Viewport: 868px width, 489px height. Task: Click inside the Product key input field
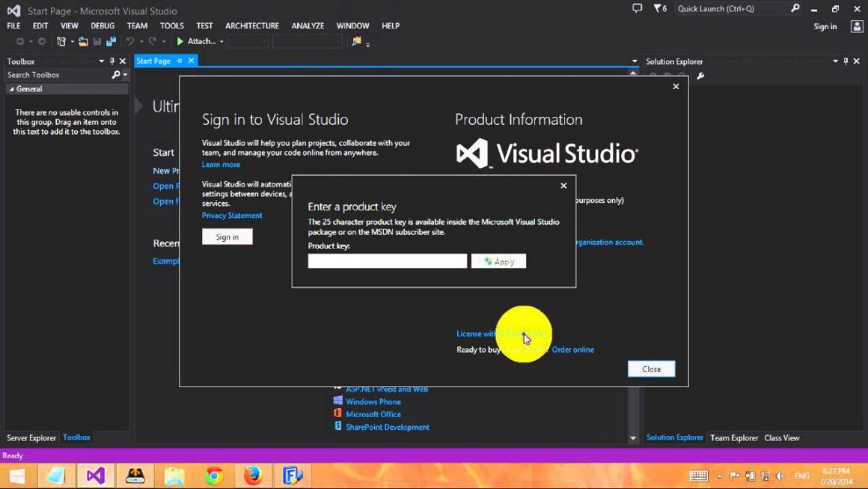pyautogui.click(x=387, y=261)
